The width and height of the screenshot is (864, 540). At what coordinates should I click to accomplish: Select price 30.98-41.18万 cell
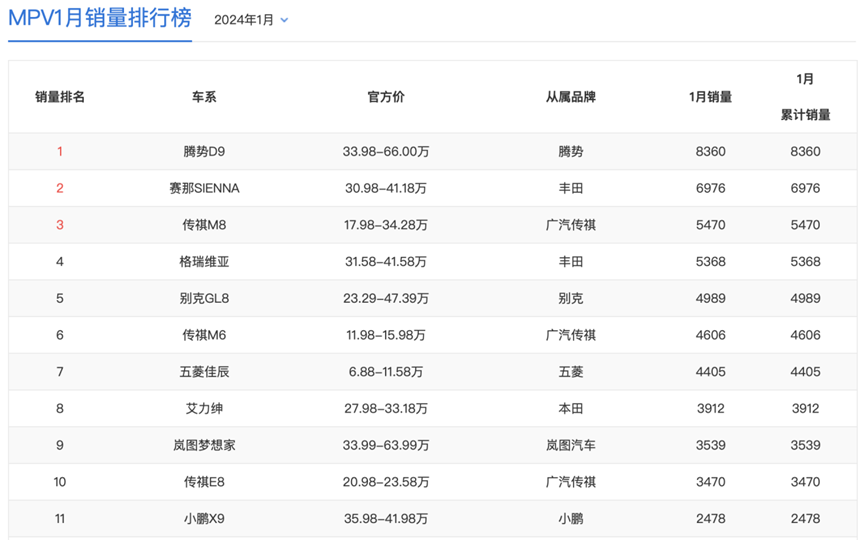(386, 188)
